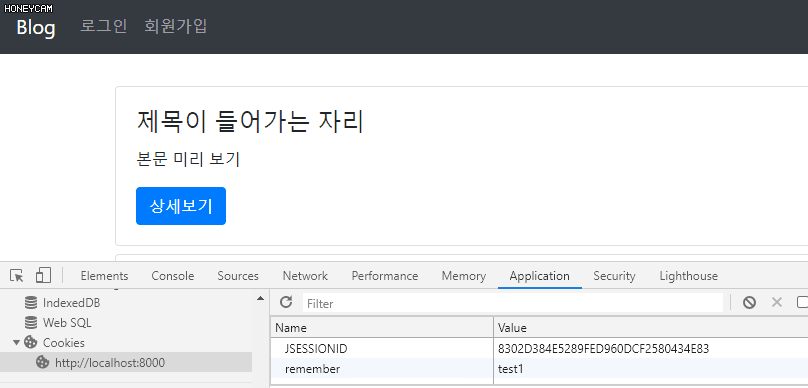Collapse the Cookies tree node

pos(16,343)
